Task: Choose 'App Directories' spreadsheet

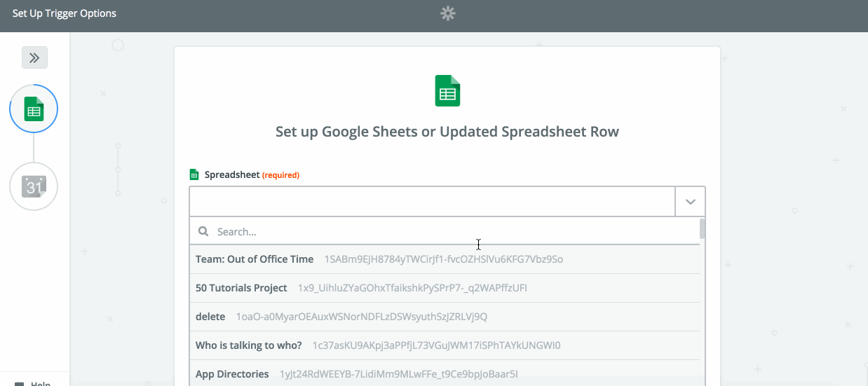Action: 445,374
